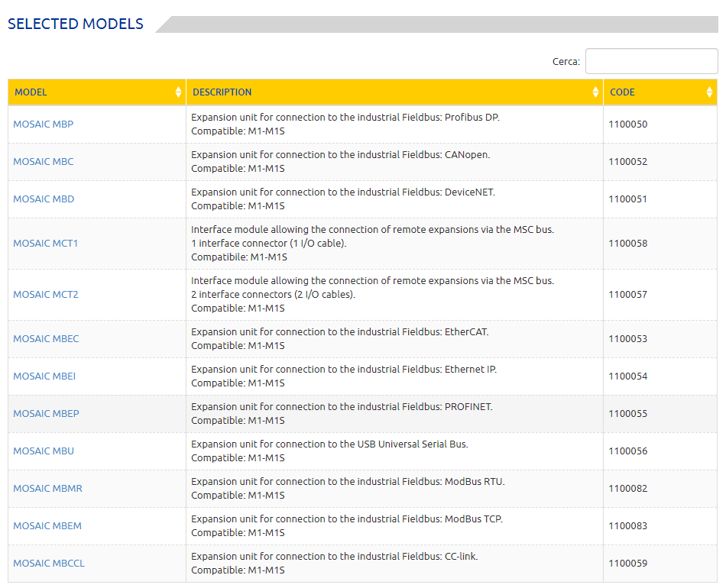
Task: Open the MOSAIC MBCCL model link
Action: [x=49, y=564]
